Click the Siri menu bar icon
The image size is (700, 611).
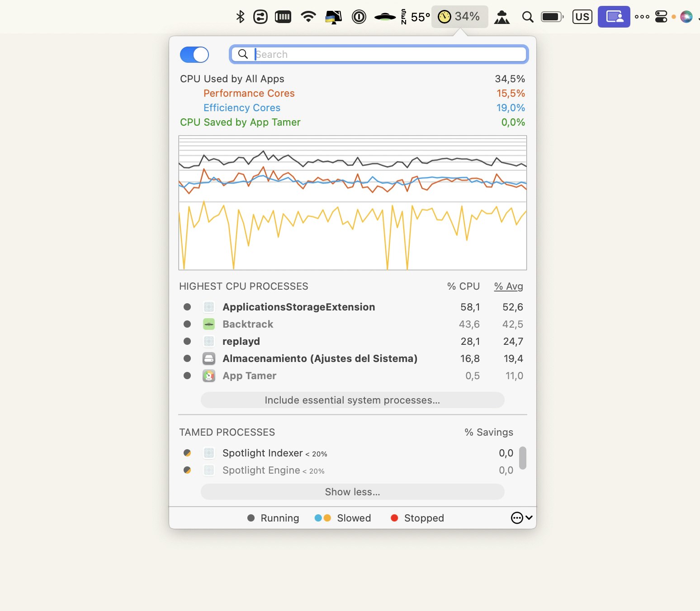click(x=686, y=17)
